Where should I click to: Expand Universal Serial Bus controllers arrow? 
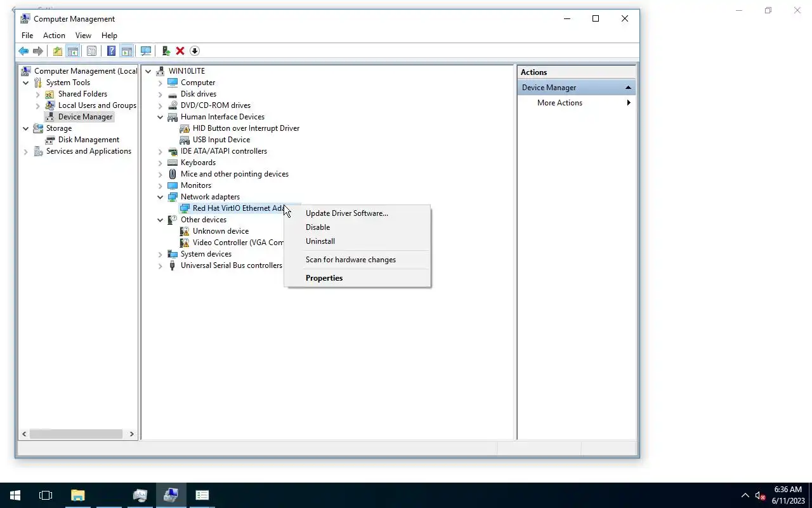click(x=160, y=265)
